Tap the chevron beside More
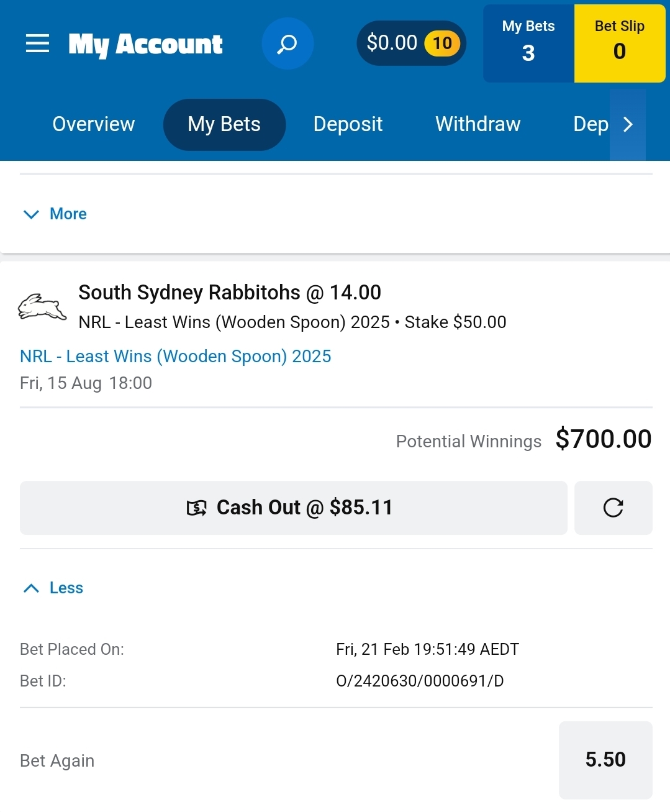 point(31,214)
